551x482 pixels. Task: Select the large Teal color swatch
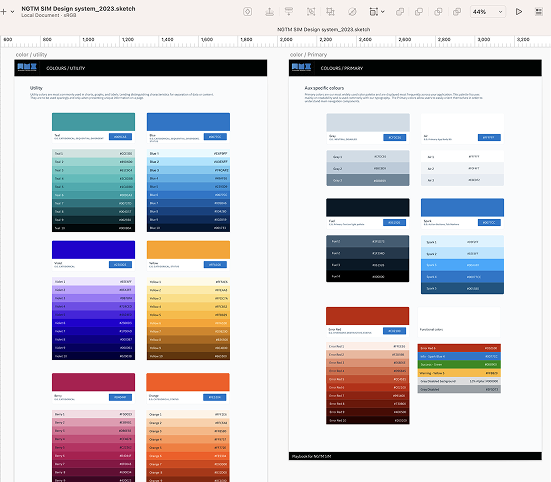coord(93,122)
